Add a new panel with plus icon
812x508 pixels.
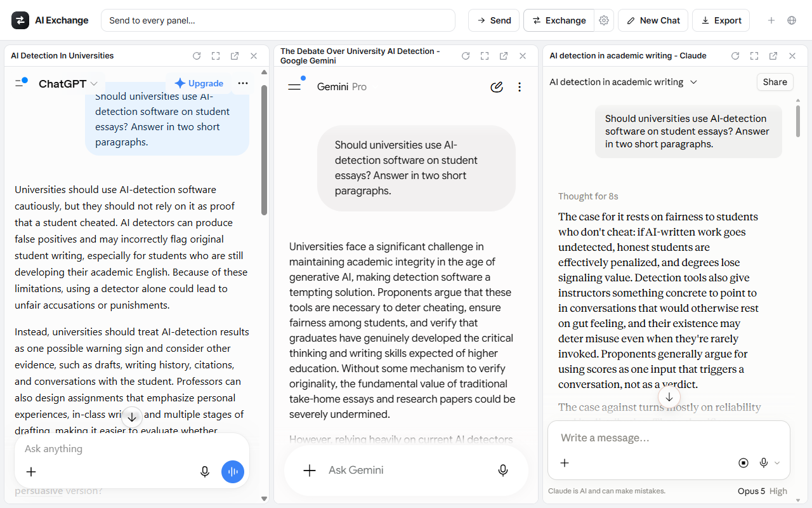(771, 20)
